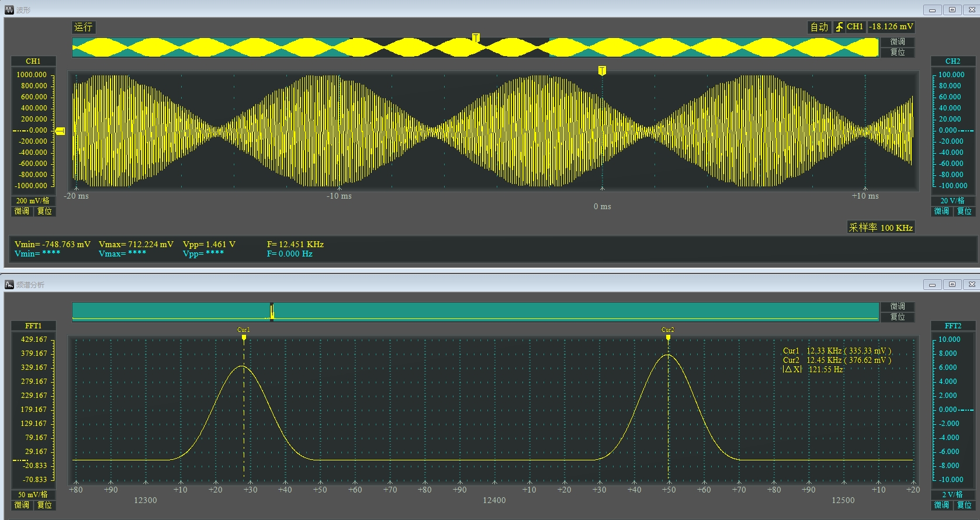Click the CH1 channel label
Screen dimensions: 980x520
pos(33,61)
